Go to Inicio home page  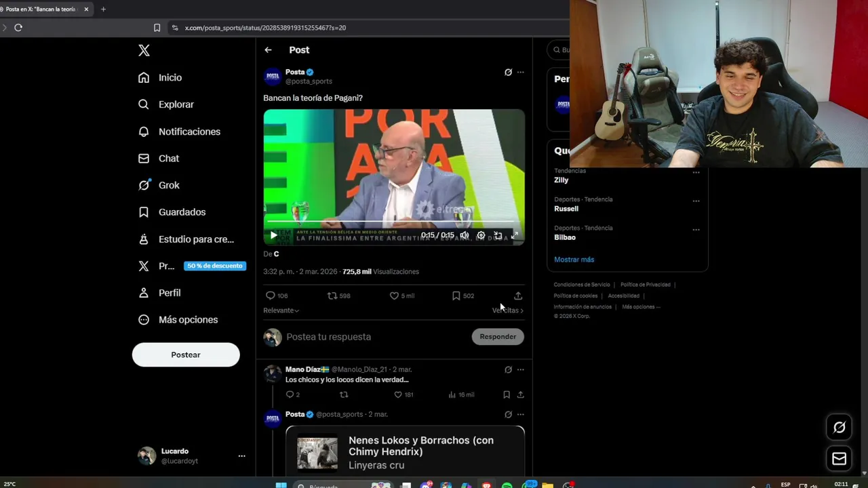(160, 77)
